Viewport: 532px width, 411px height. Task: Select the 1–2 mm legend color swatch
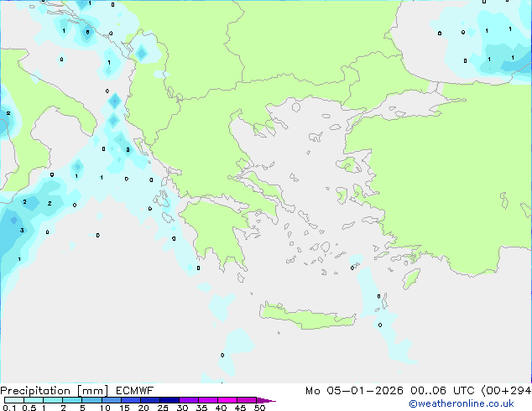pos(53,400)
